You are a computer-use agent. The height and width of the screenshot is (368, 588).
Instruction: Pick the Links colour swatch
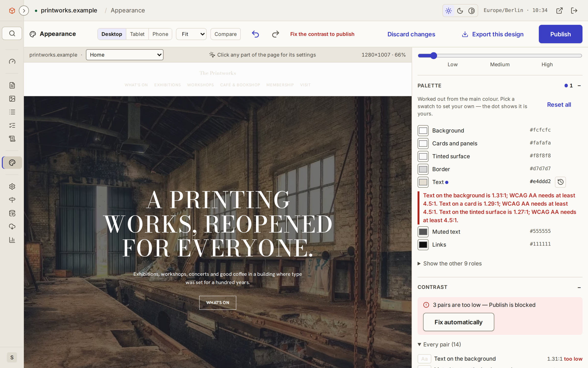(423, 245)
